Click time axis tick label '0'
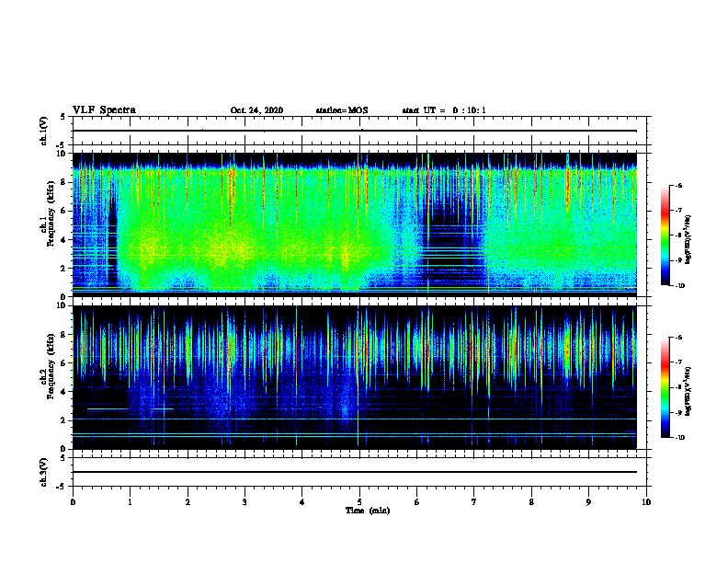The width and height of the screenshot is (728, 563). tap(73, 502)
